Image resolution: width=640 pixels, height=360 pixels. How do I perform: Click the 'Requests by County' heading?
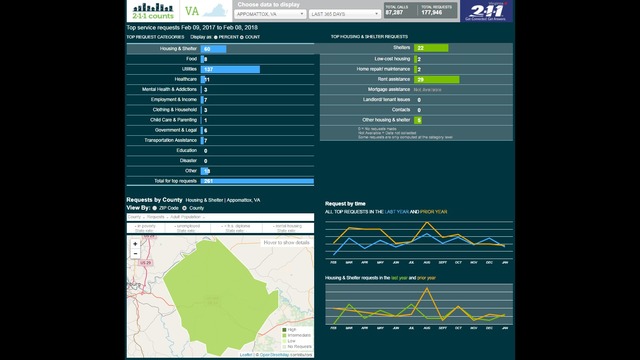(x=154, y=200)
